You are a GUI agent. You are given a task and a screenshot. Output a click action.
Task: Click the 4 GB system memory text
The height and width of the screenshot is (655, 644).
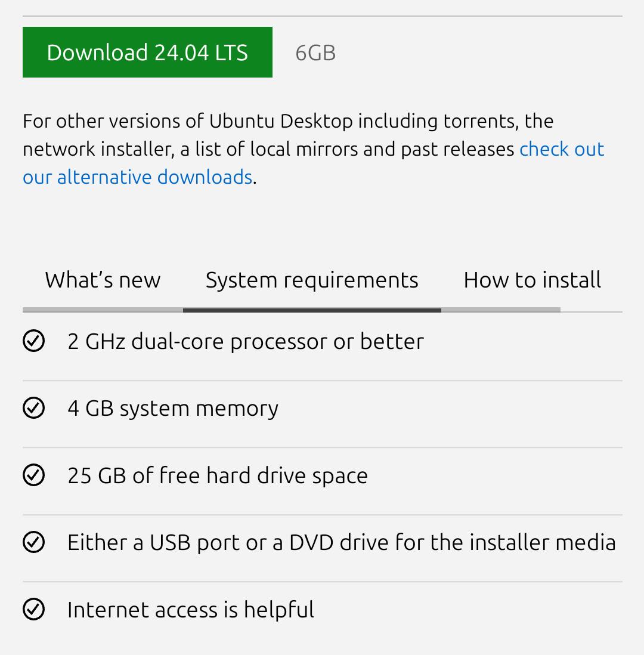173,408
